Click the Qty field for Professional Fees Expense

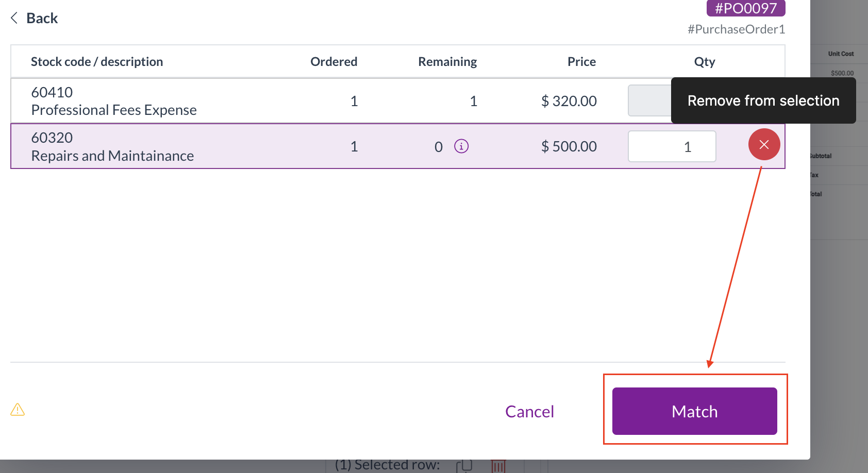point(649,100)
